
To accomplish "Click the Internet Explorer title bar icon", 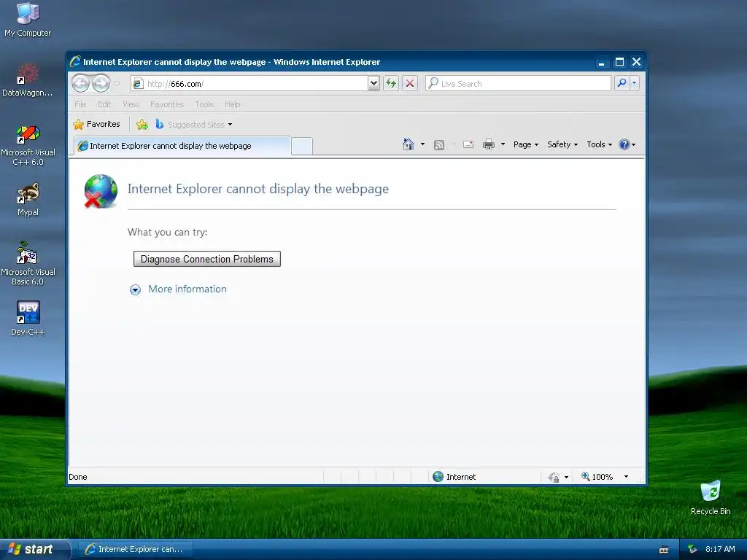I will [75, 61].
